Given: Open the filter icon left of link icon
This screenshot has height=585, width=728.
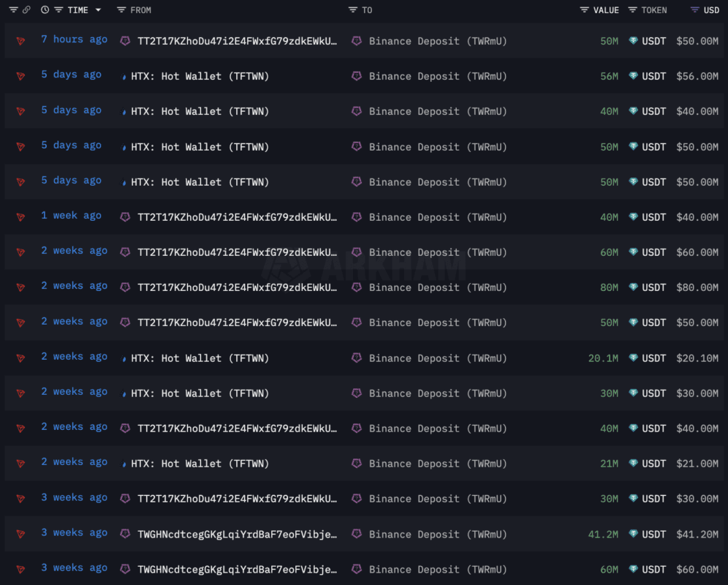Looking at the screenshot, I should click(x=13, y=10).
